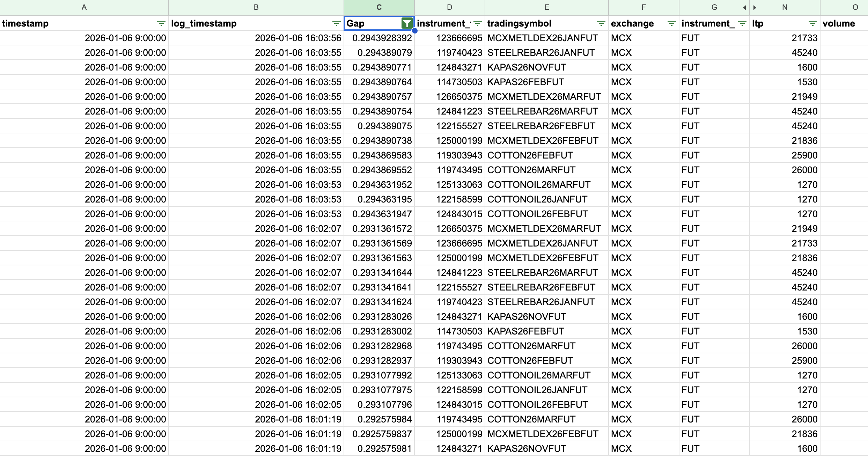Open the filter icon in column G header
The image size is (868, 456).
point(742,23)
